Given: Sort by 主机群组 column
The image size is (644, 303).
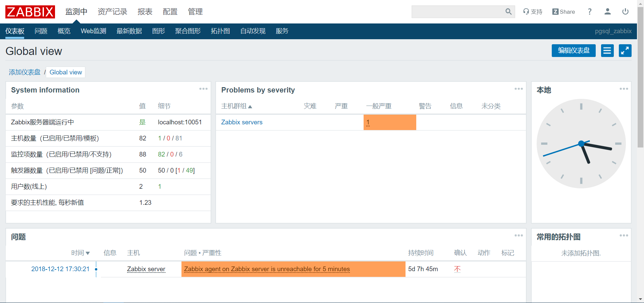Looking at the screenshot, I should [236, 106].
